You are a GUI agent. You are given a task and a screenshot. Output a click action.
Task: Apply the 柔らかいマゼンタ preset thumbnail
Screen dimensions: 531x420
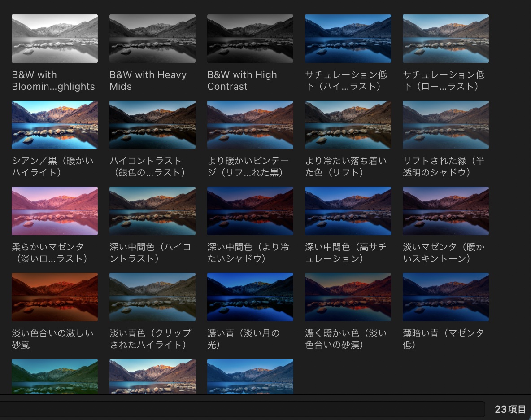tap(55, 211)
